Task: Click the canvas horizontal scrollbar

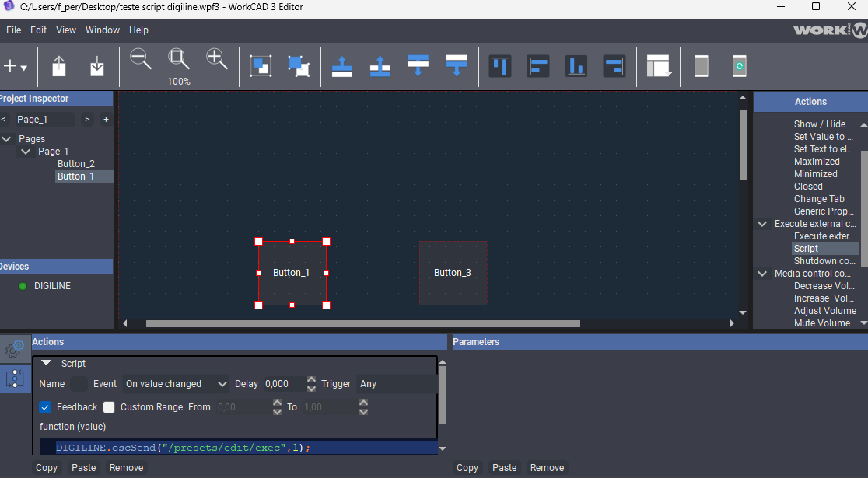Action: [x=362, y=323]
